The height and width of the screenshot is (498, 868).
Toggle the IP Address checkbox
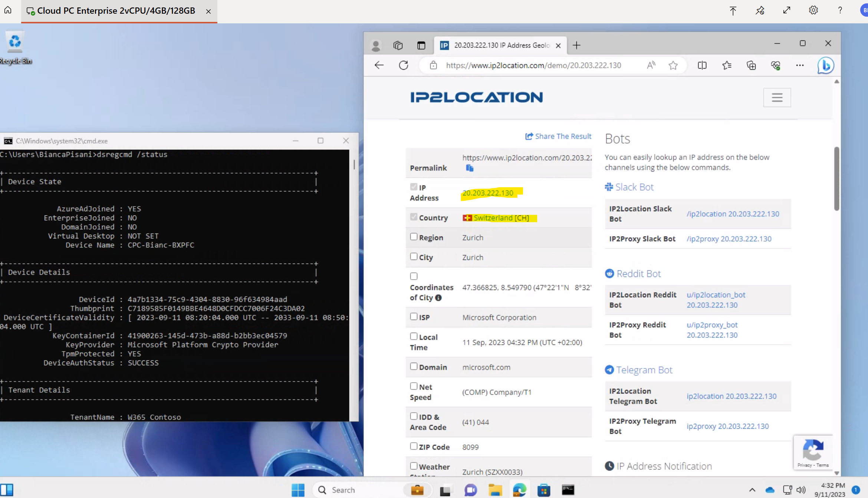tap(414, 187)
